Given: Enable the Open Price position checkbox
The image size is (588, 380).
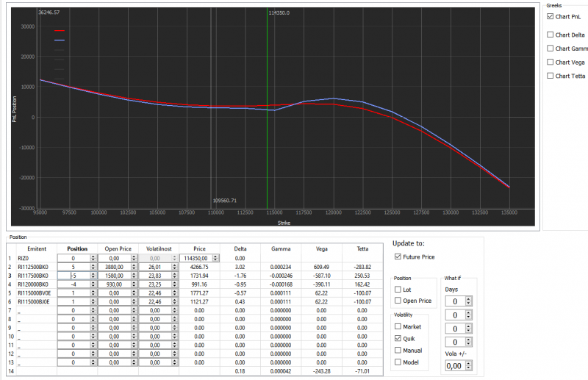Looking at the screenshot, I should point(398,301).
